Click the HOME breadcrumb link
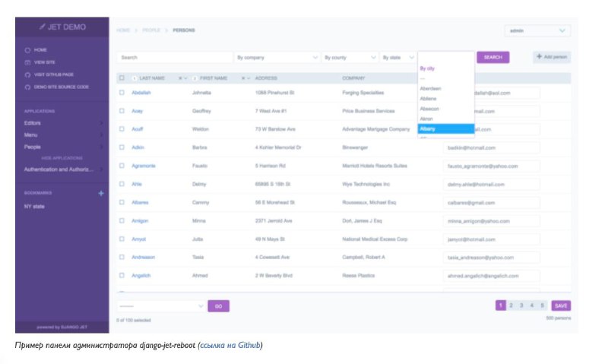 pyautogui.click(x=123, y=30)
